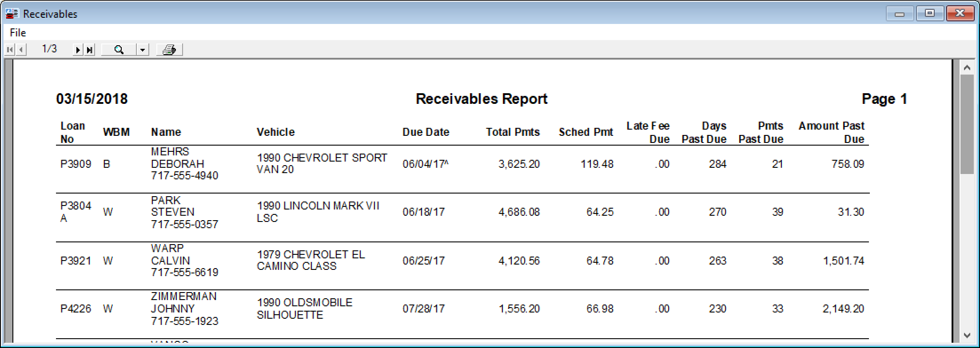The height and width of the screenshot is (348, 980).
Task: Click the Late Fee Due column header
Action: coord(648,132)
